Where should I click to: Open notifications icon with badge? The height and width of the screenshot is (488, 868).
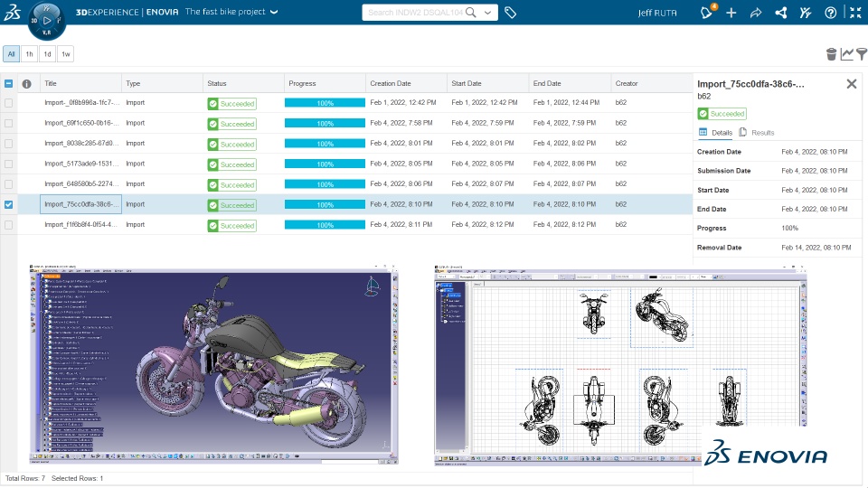point(707,12)
